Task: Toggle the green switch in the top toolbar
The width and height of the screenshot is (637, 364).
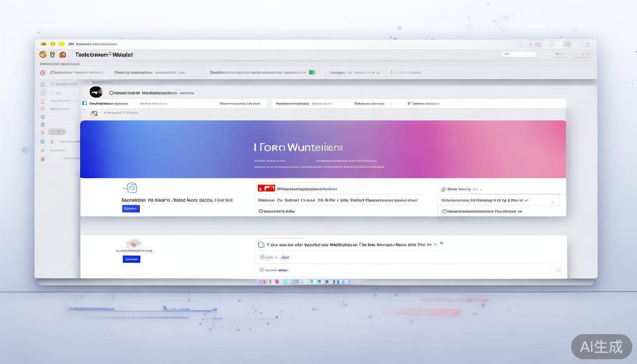Action: click(312, 73)
